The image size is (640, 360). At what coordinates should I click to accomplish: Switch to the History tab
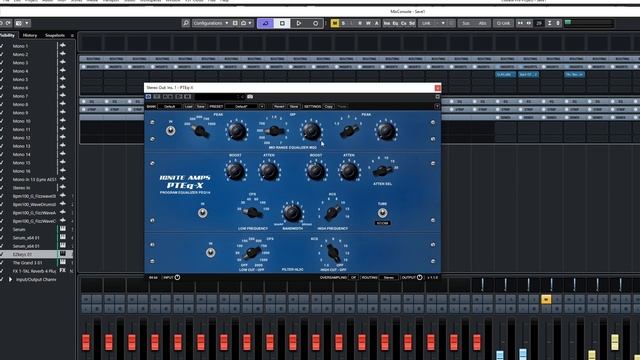30,35
